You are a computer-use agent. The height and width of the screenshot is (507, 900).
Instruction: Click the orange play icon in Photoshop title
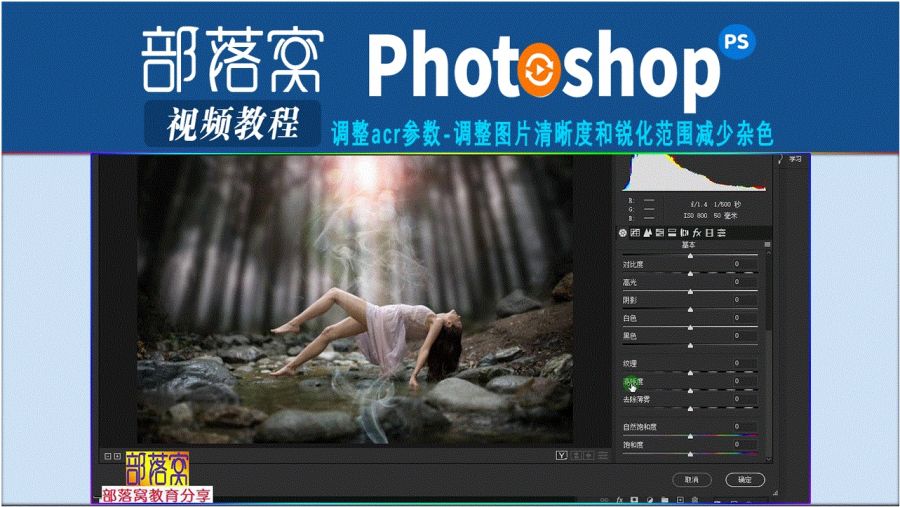tap(538, 69)
